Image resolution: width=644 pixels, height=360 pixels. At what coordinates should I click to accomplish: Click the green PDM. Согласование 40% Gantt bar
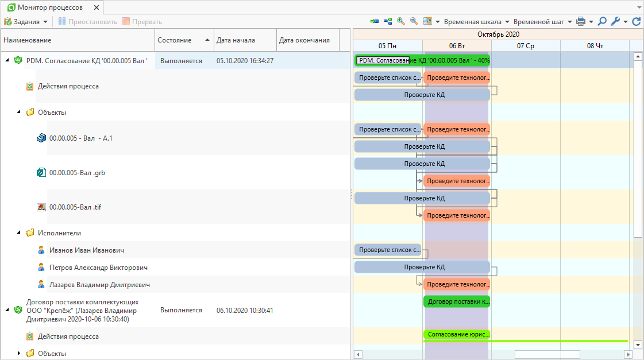coord(422,60)
